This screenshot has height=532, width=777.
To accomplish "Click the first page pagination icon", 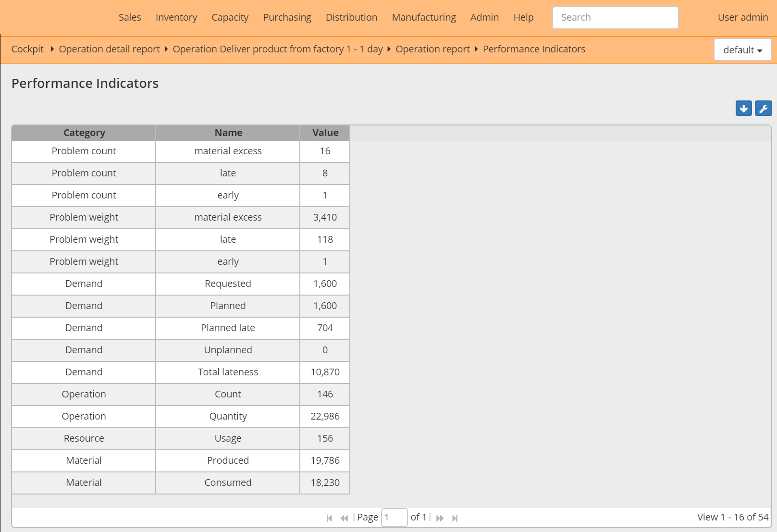I will coord(330,518).
